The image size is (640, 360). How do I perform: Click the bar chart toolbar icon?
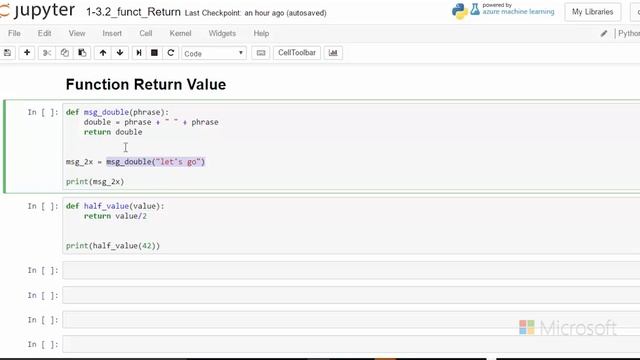point(333,53)
